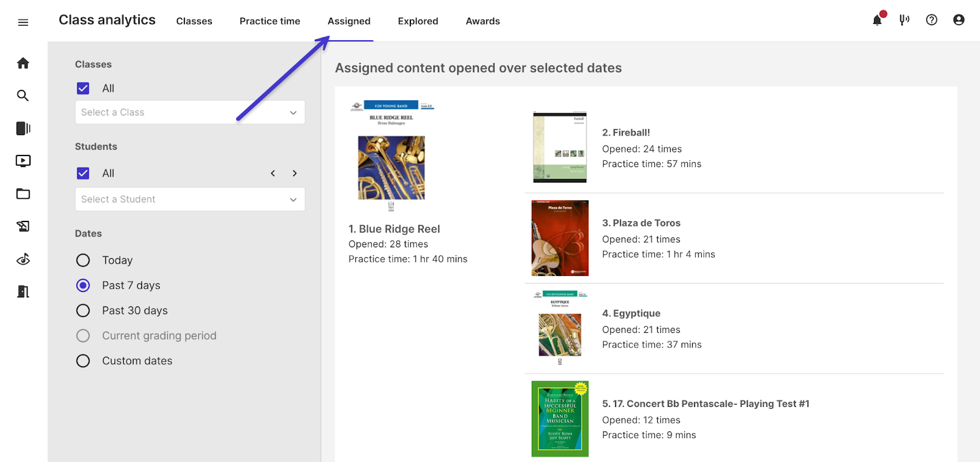Open the tuner tuning-fork icon
Viewport: 980px width, 462px height.
pyautogui.click(x=904, y=20)
